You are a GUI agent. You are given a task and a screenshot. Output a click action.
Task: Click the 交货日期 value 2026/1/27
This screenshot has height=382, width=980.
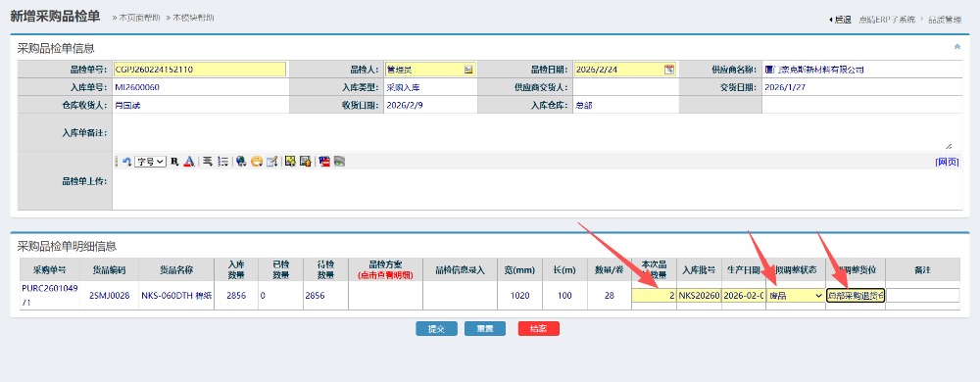coord(785,87)
